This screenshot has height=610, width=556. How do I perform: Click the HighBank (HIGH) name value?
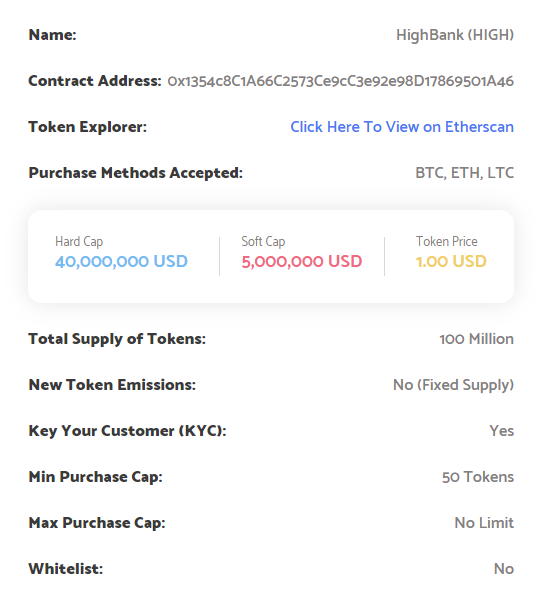tap(455, 35)
